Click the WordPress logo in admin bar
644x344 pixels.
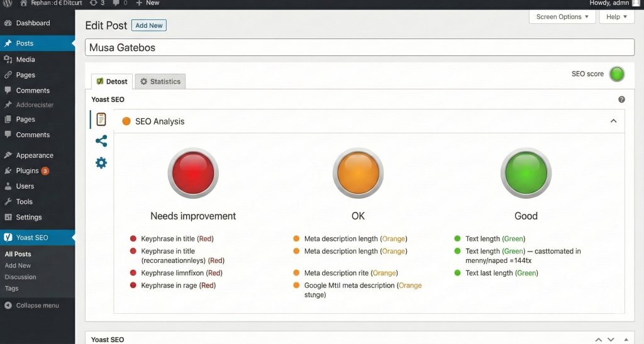[8, 3]
